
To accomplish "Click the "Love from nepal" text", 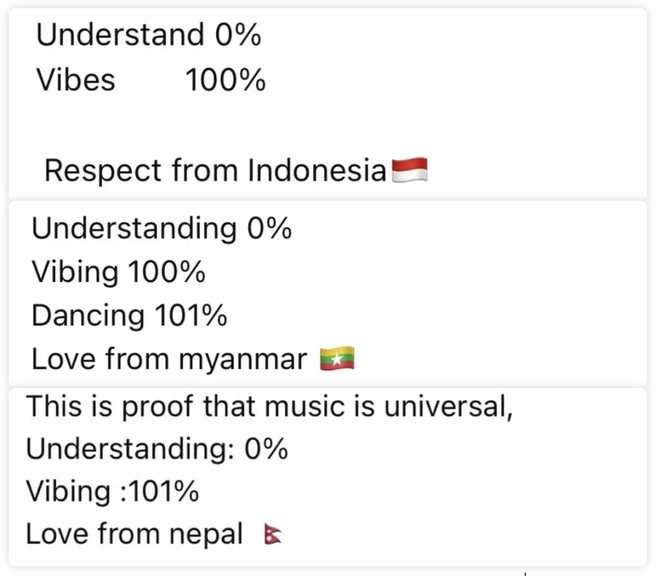I will coord(134,534).
